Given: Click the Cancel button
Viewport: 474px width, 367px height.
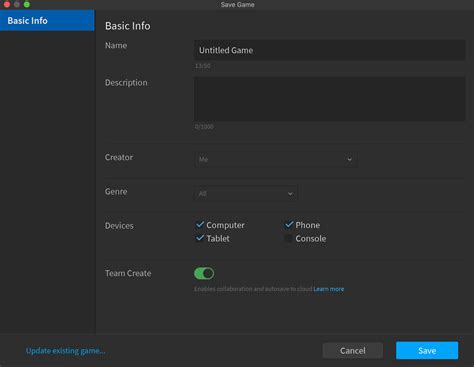Looking at the screenshot, I should (353, 351).
